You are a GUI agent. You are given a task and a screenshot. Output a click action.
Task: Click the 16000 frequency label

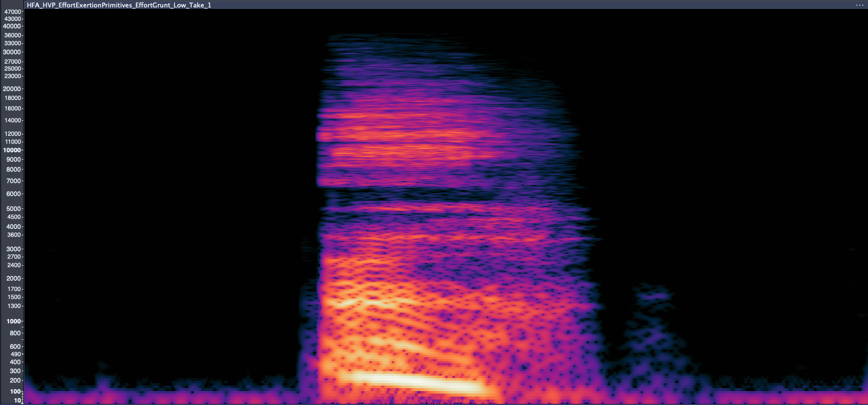point(12,108)
